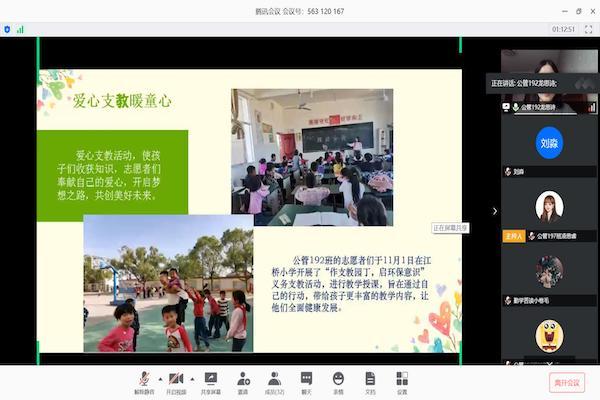Screen dimensions: 600x400
Task: Open the settings grid icon
Action: 402,379
